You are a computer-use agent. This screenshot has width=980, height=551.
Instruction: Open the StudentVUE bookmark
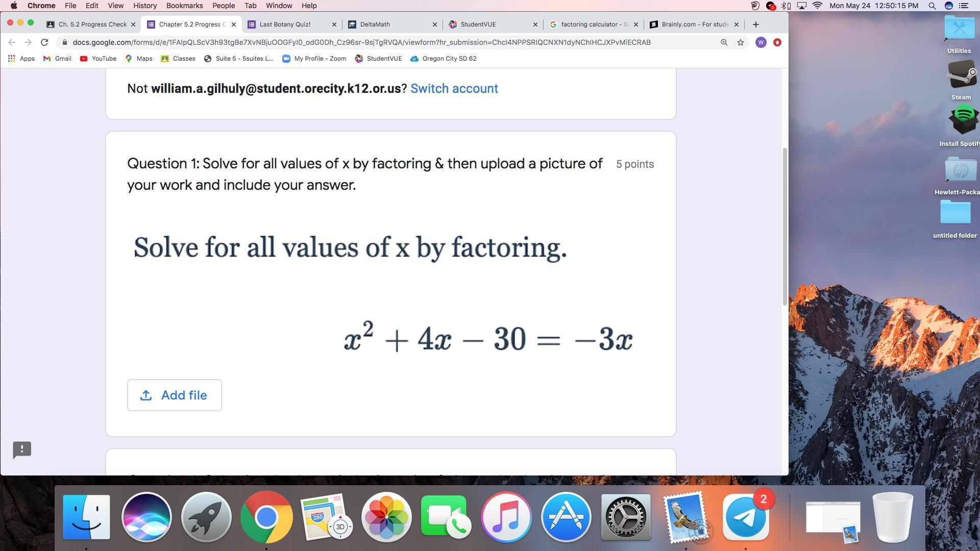coord(378,59)
